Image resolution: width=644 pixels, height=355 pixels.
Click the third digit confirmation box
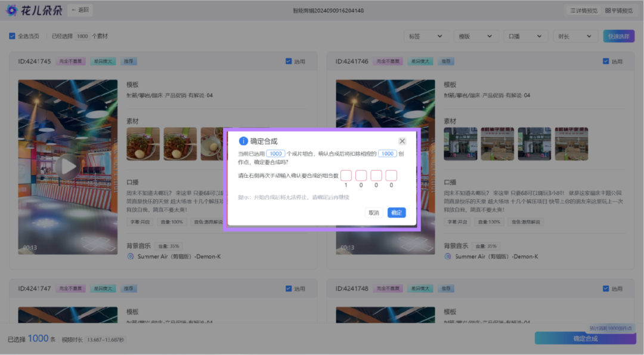pyautogui.click(x=376, y=175)
